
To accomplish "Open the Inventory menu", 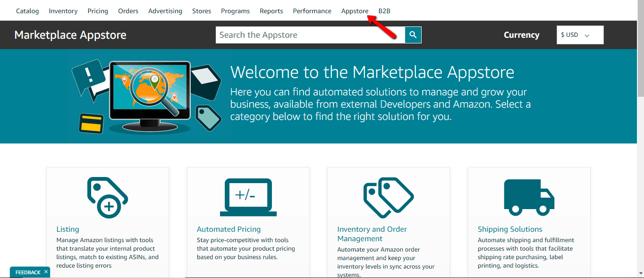I will point(63,10).
